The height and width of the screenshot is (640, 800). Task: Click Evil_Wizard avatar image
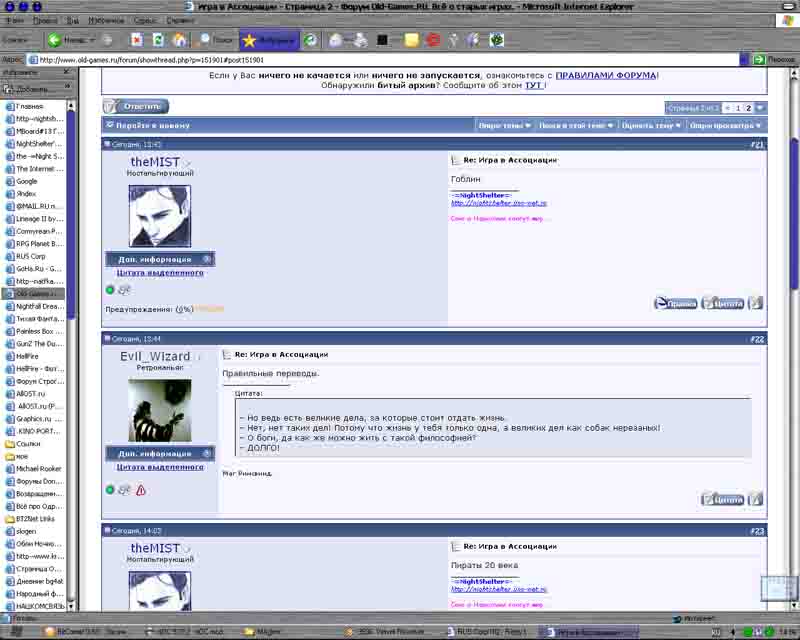(x=160, y=410)
